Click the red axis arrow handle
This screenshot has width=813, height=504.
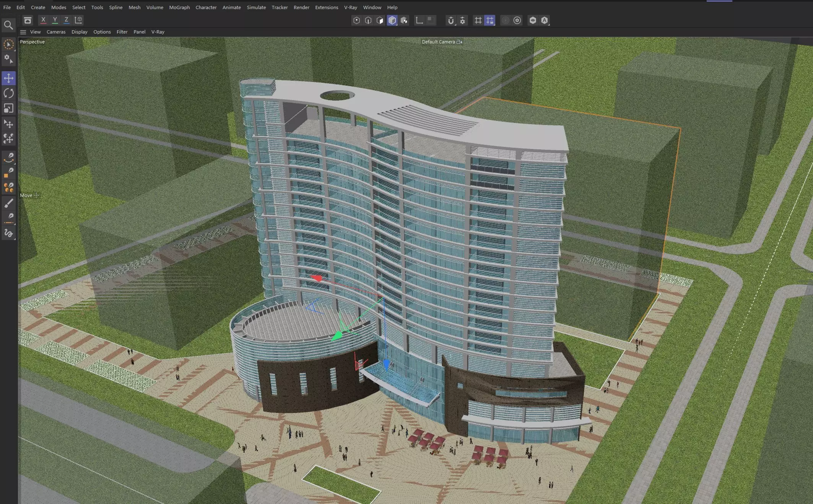[317, 278]
